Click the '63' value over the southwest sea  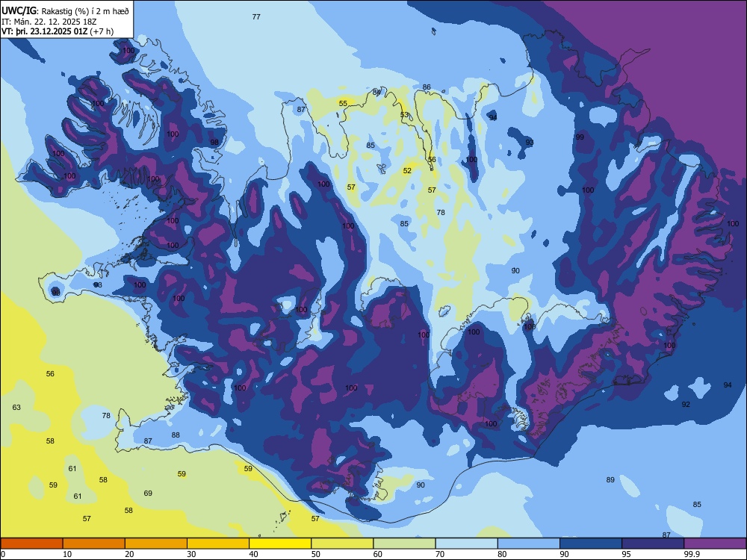coord(16,407)
